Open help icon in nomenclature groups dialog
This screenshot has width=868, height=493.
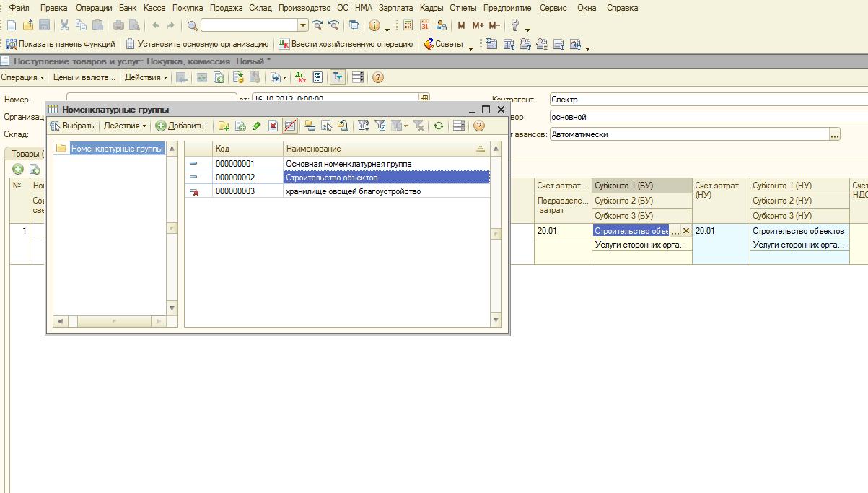tap(478, 126)
